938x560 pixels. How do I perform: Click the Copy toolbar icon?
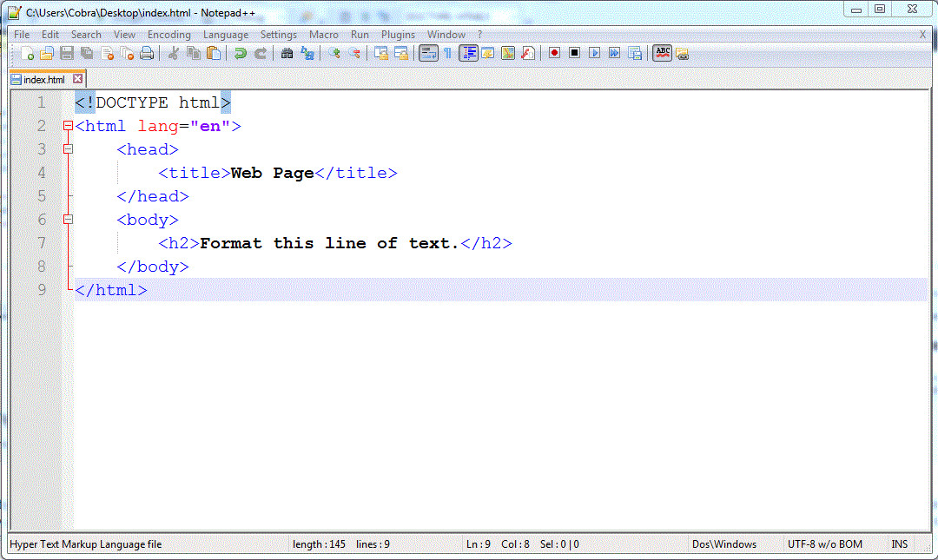(x=193, y=53)
